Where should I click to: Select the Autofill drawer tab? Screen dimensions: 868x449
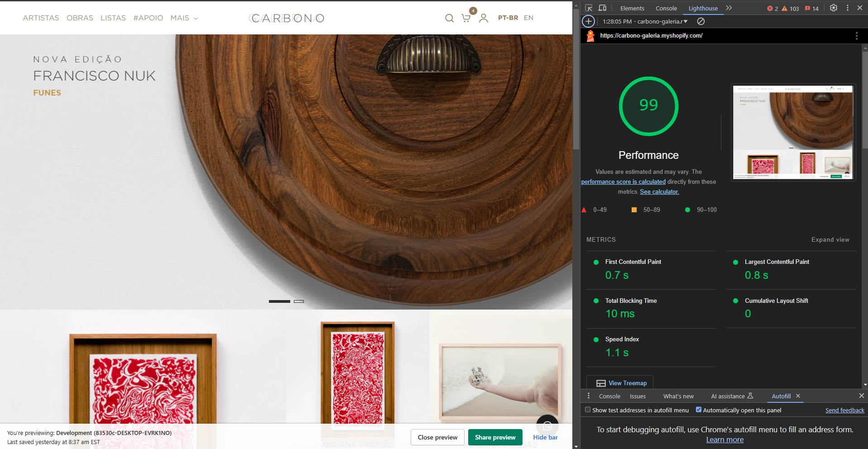781,396
